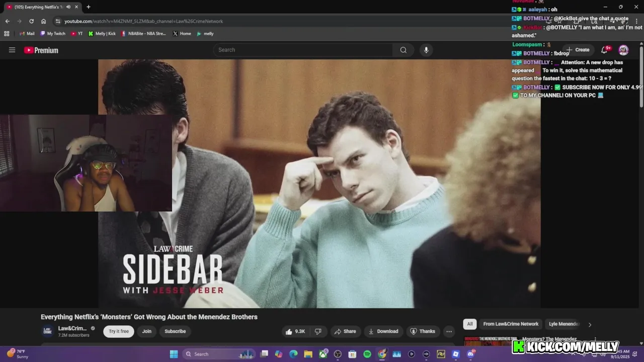The width and height of the screenshot is (644, 362).
Task: Go to YouTube Premium home logo
Action: 41,50
